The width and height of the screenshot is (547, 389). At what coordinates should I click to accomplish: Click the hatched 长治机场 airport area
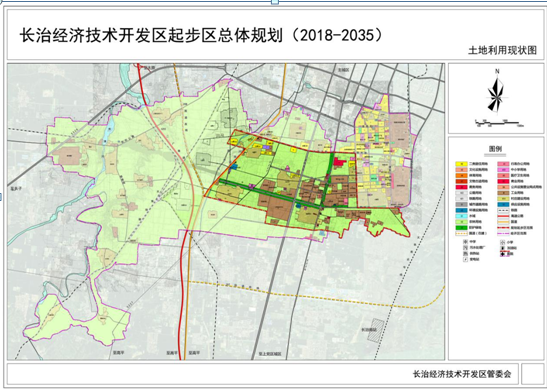(377, 329)
